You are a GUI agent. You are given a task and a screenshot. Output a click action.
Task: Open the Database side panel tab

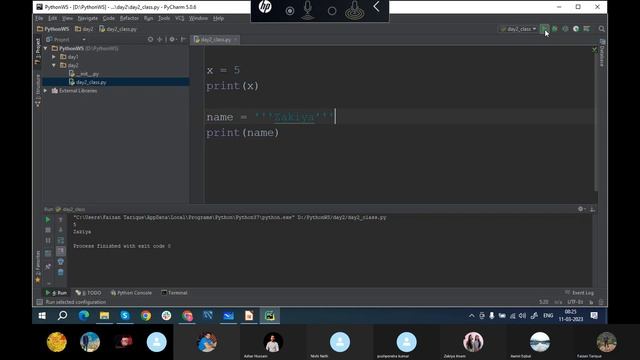tap(602, 53)
